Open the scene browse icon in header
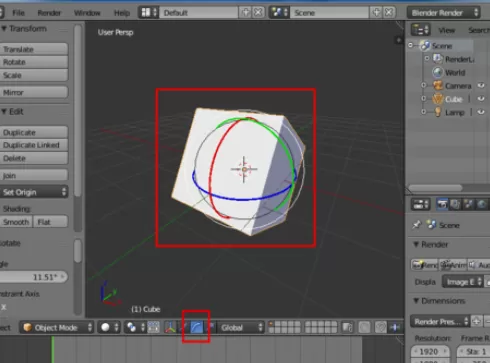Viewport: 490px width, 363px height. [x=279, y=13]
